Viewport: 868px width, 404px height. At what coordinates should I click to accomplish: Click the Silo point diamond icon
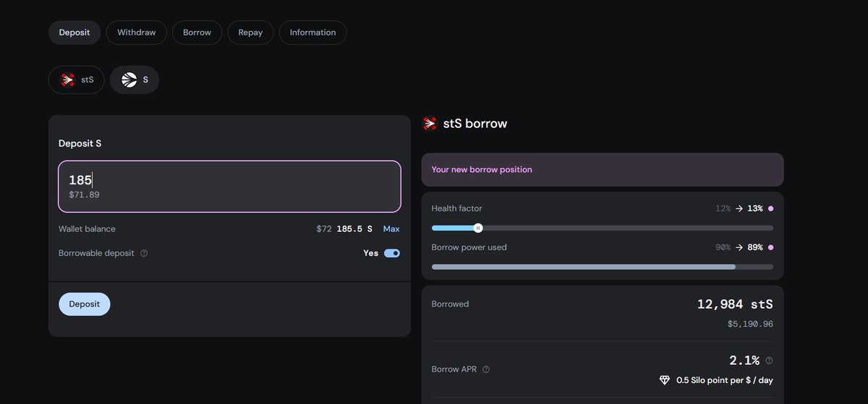coord(665,380)
